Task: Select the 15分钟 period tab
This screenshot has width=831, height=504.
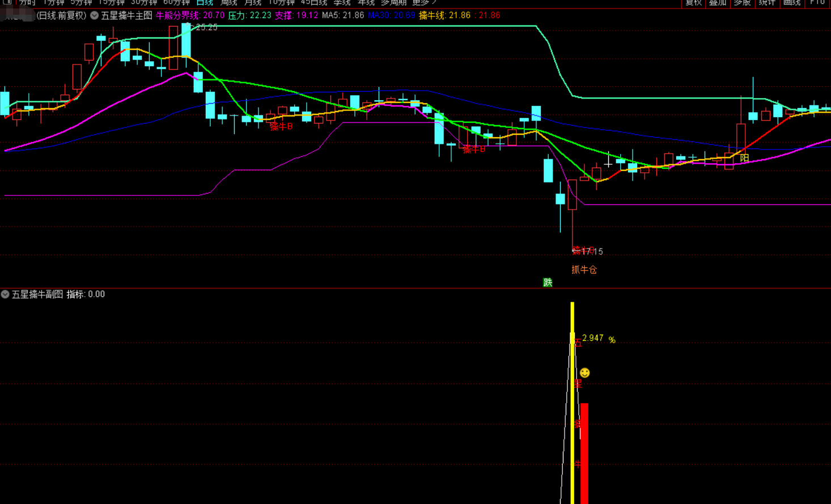Action: [x=112, y=3]
